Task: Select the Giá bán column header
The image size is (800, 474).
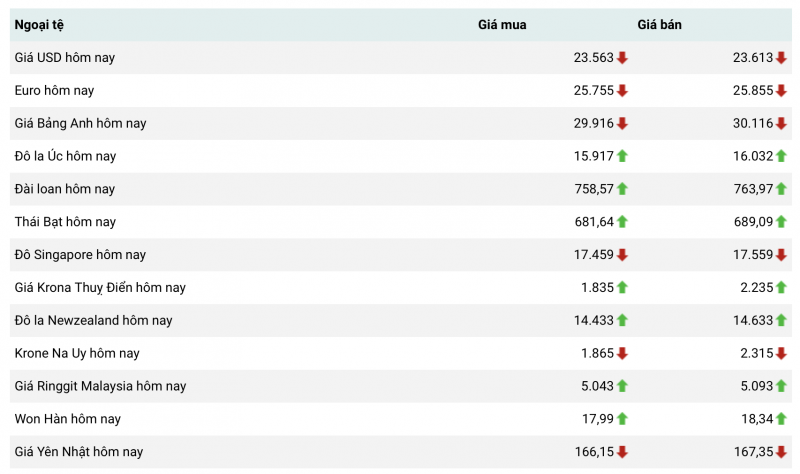Action: tap(660, 25)
